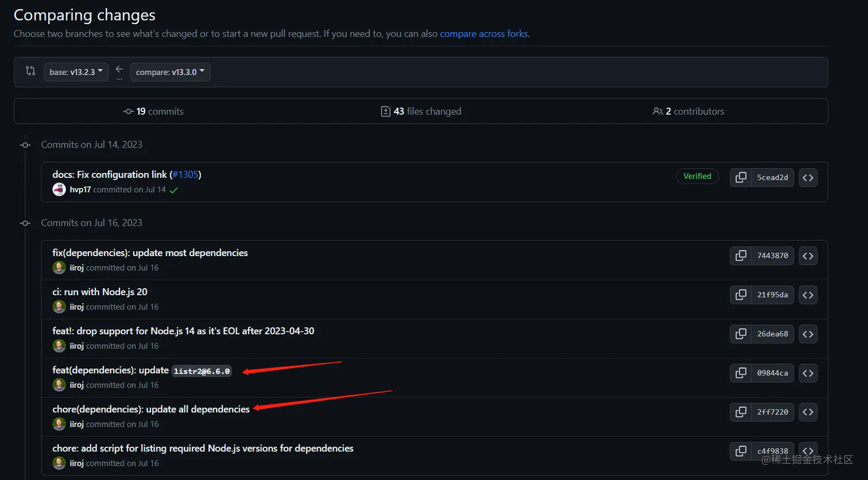868x480 pixels.
Task: Click the Verified badge
Action: pyautogui.click(x=697, y=176)
